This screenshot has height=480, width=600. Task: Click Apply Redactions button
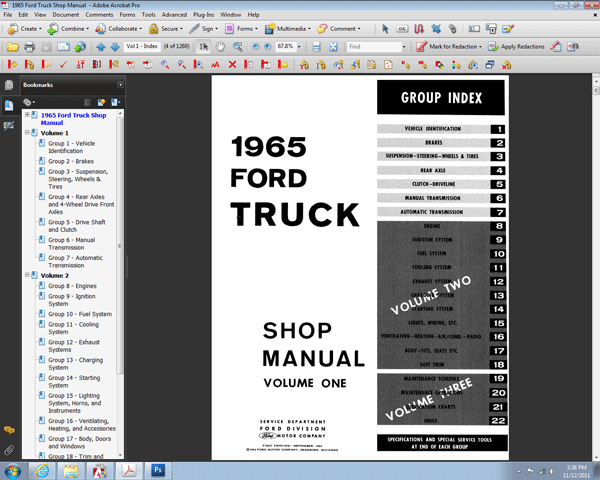pos(517,47)
